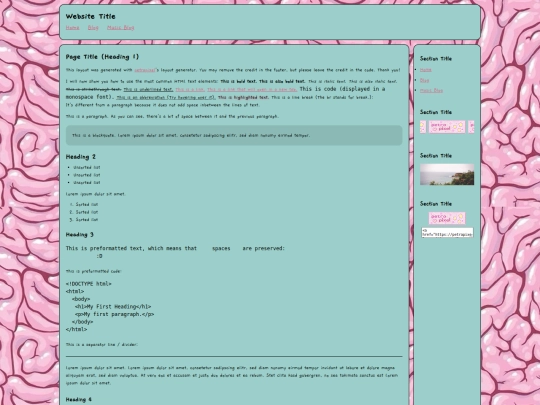Click the third sorted list item
This screenshot has width=540, height=405.
pyautogui.click(x=87, y=219)
